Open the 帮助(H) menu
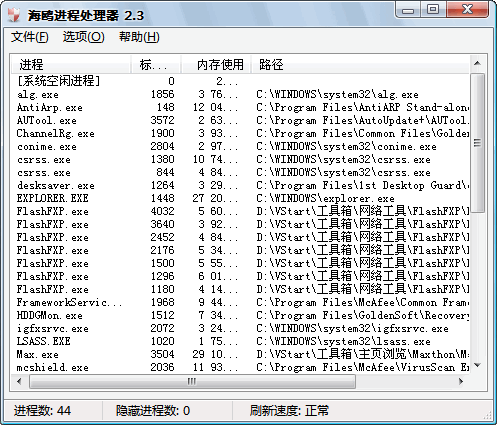 (139, 37)
